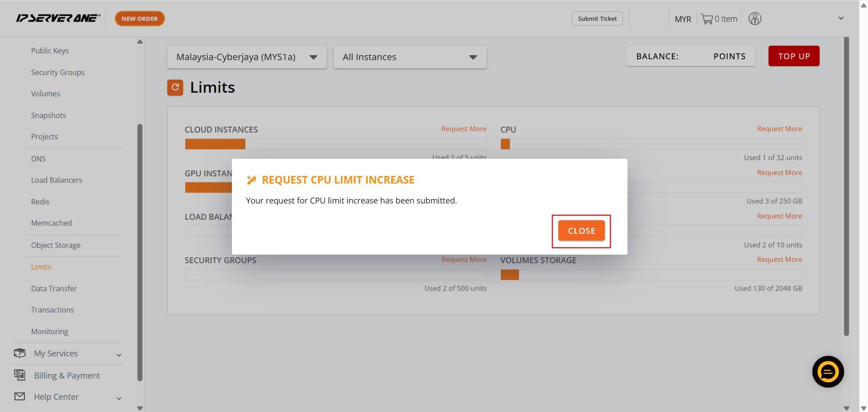Screen dimensions: 868x412
Task: Click the Top Up button
Action: click(x=793, y=56)
